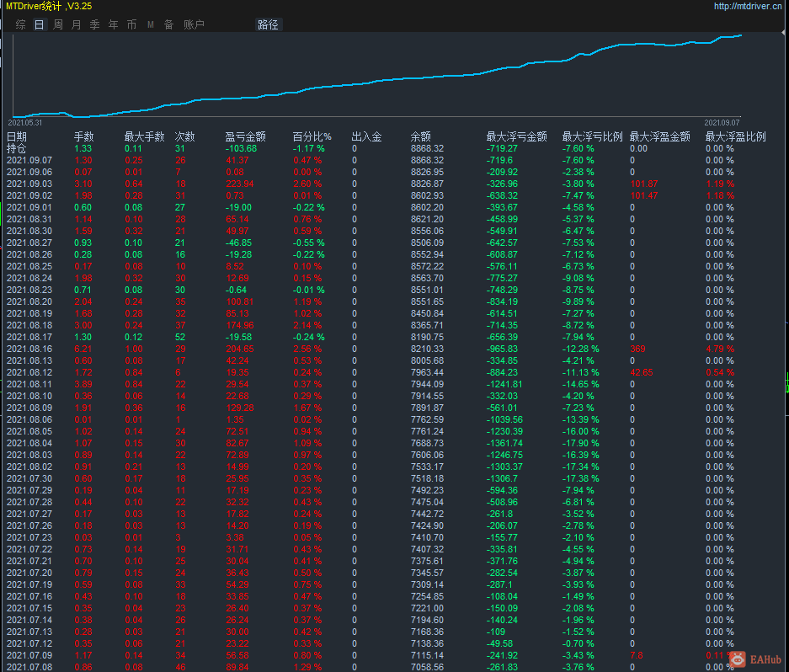Click the 最大浮亏比例 column header
The height and width of the screenshot is (672, 789).
click(592, 136)
